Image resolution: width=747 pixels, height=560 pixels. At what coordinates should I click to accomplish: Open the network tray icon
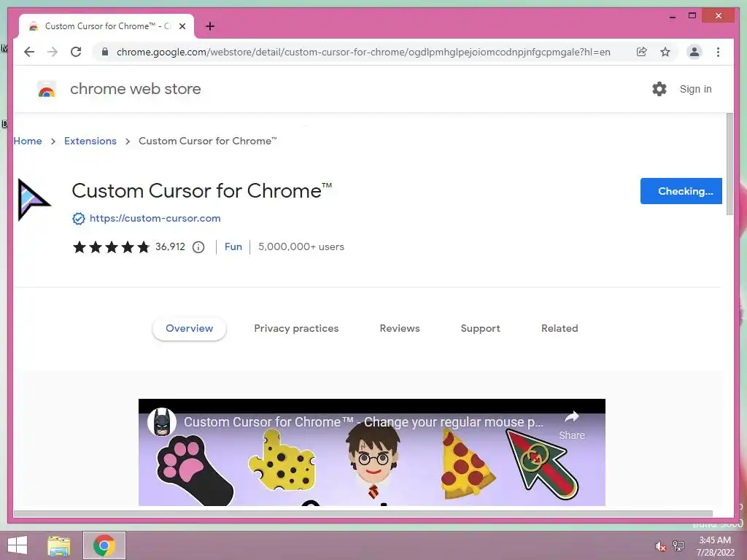[678, 545]
